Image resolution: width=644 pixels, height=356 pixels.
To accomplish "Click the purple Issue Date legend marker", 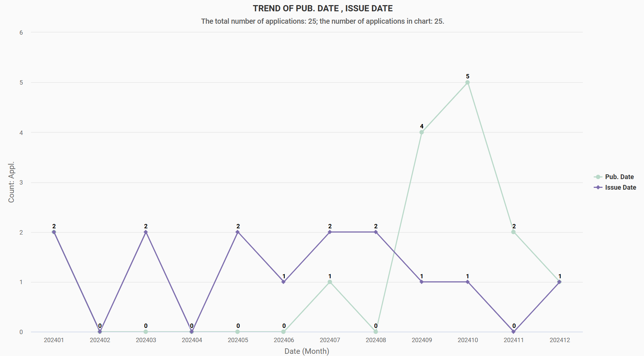I will [x=598, y=187].
